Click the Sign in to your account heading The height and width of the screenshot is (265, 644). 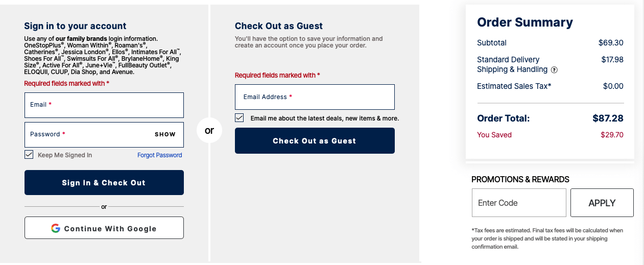pos(75,26)
